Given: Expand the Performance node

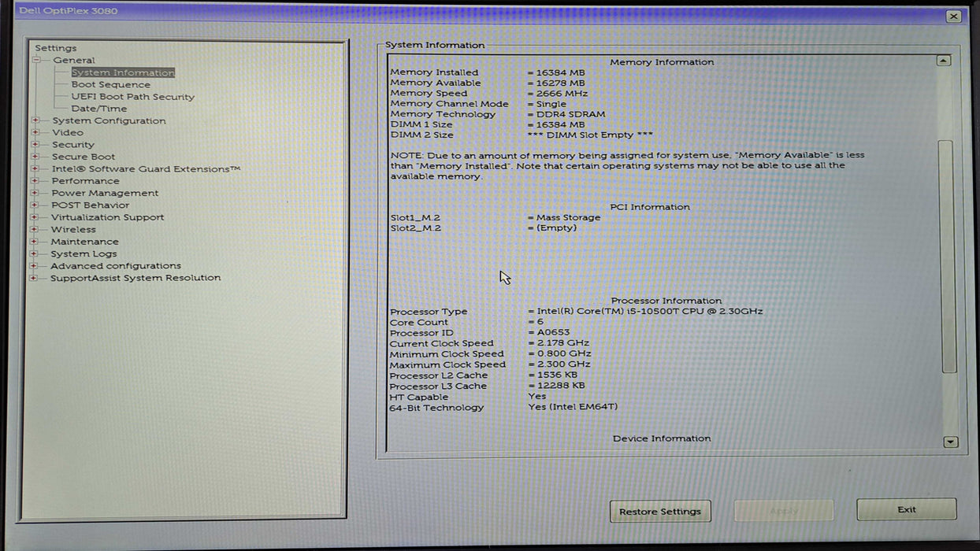Looking at the screenshot, I should point(35,181).
